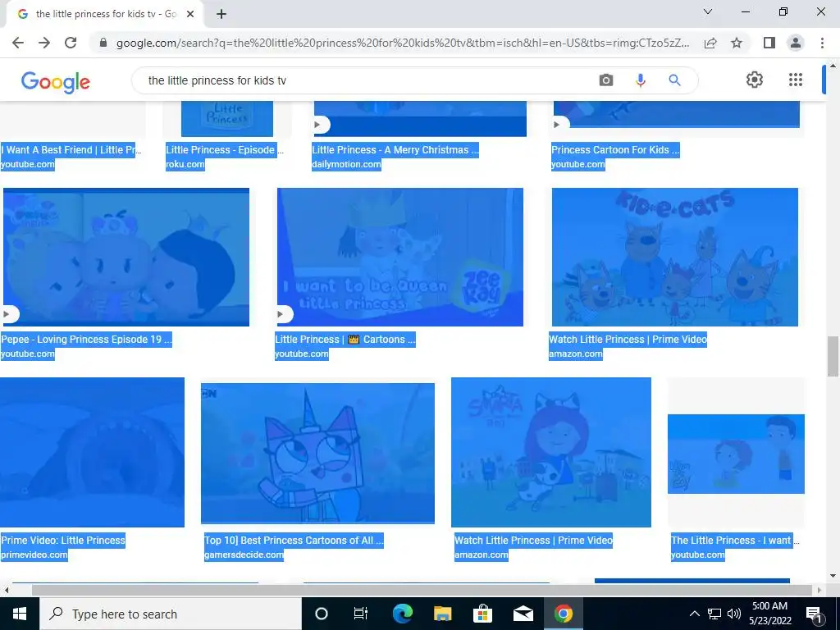The height and width of the screenshot is (630, 840).
Task: Open Kid-E-Cats image thumbnail
Action: 675,257
